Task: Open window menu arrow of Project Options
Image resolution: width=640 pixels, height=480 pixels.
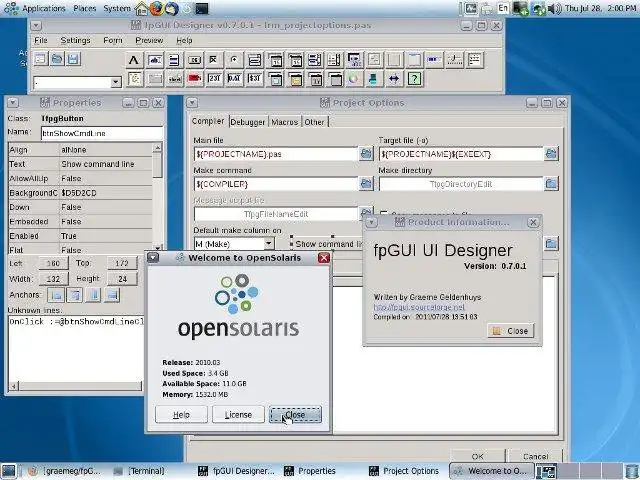Action: 192,102
